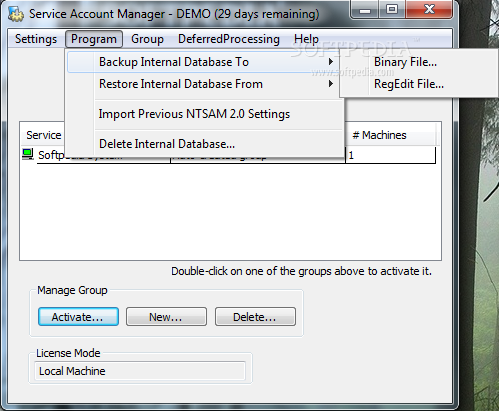Click the computer icon in group row
Screen dimensions: 499x411
coord(28,154)
